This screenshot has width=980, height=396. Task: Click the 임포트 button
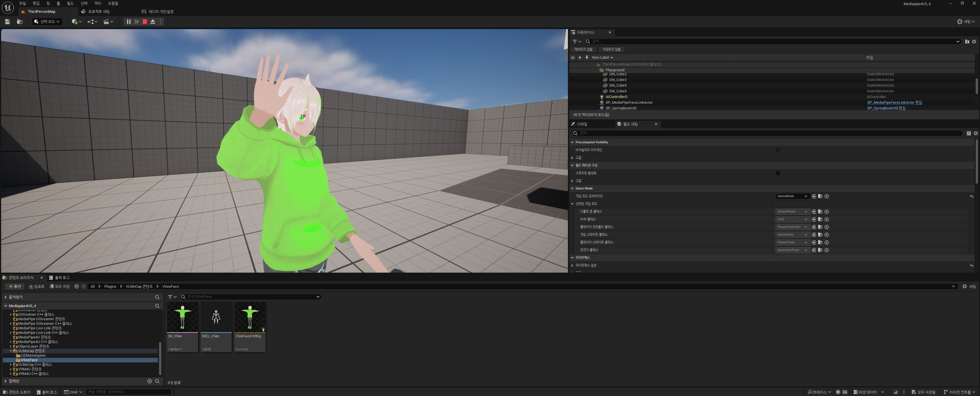[36, 286]
